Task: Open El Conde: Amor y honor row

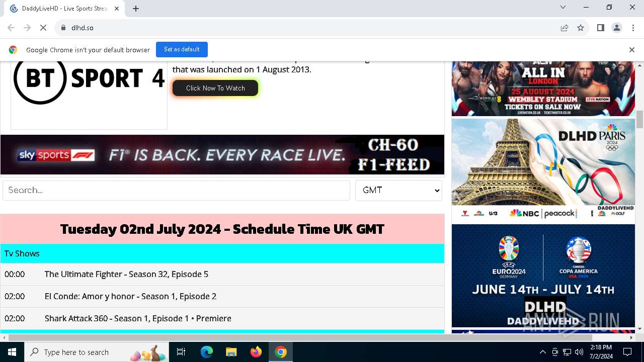Action: pos(222,296)
